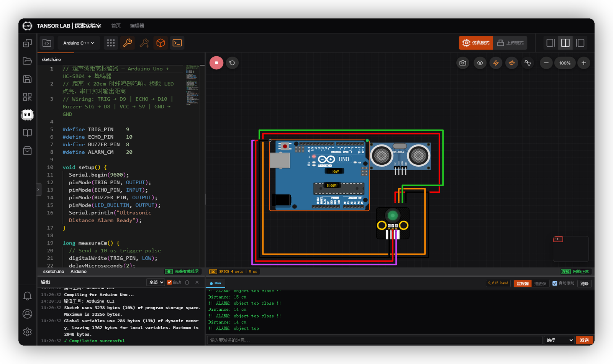Image resolution: width=613 pixels, height=364 pixels.
Task: Open the components grid icon in sidebar
Action: pyautogui.click(x=27, y=97)
